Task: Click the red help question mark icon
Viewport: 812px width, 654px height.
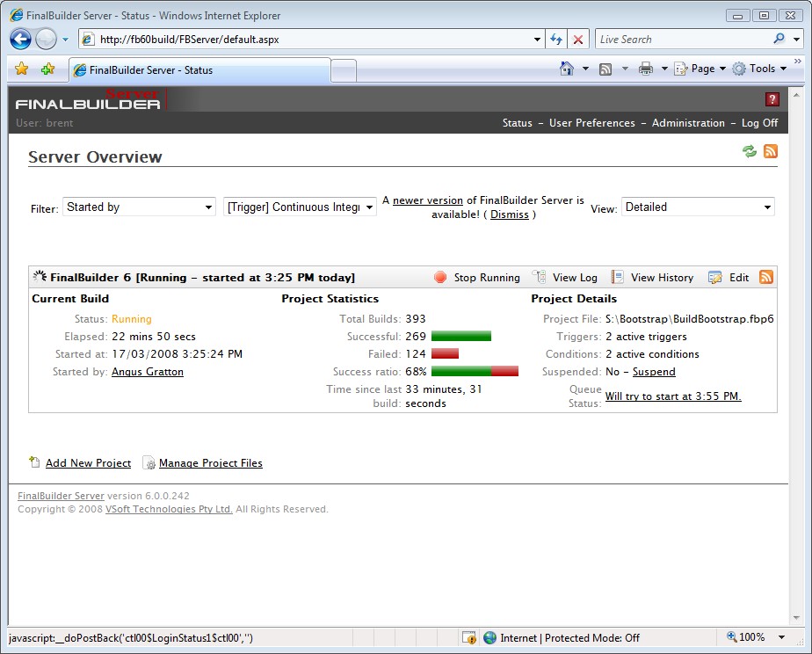Action: coord(772,99)
